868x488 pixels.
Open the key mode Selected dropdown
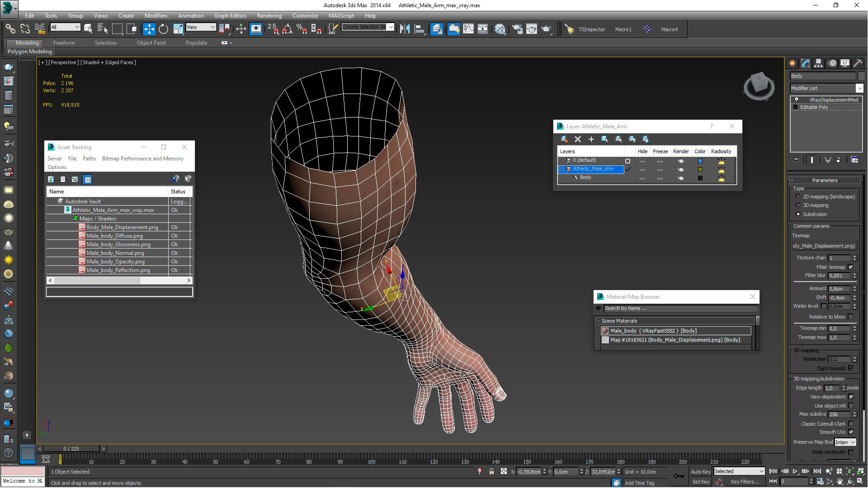(x=739, y=471)
